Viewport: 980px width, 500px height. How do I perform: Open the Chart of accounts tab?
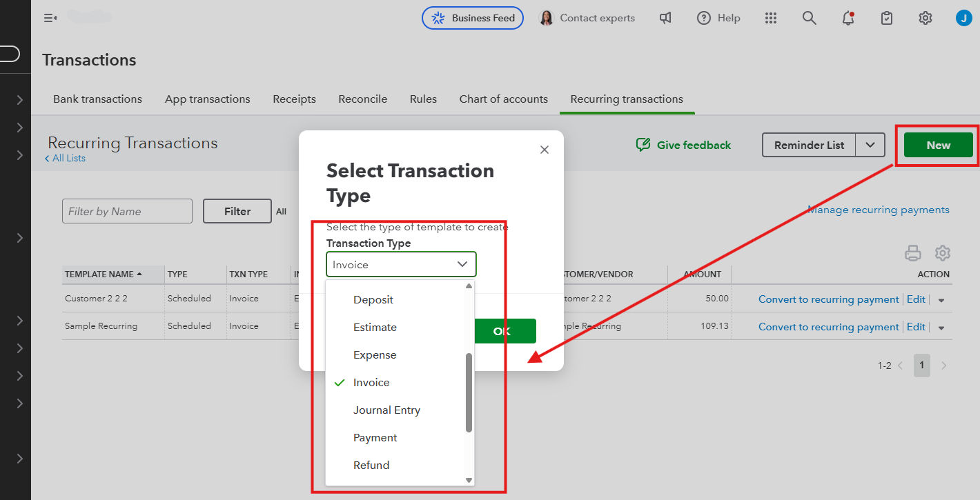pyautogui.click(x=504, y=99)
